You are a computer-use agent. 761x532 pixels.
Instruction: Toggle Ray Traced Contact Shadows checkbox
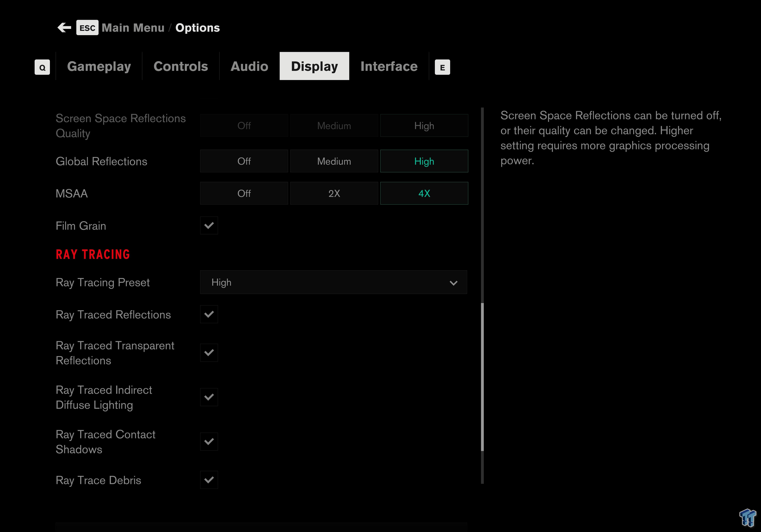pyautogui.click(x=209, y=442)
